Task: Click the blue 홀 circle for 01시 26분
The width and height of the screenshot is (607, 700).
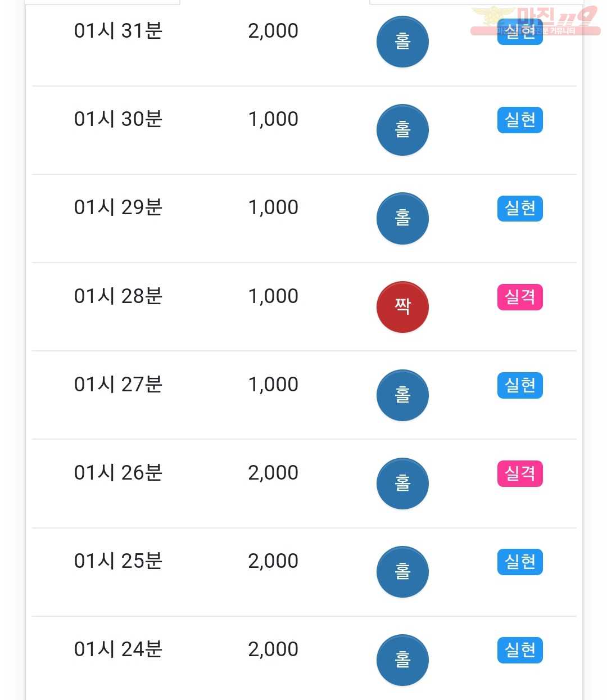Action: (x=402, y=484)
